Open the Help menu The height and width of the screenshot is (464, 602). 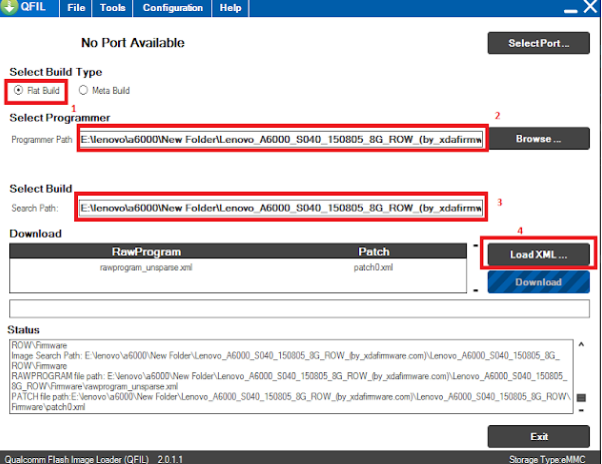click(230, 8)
